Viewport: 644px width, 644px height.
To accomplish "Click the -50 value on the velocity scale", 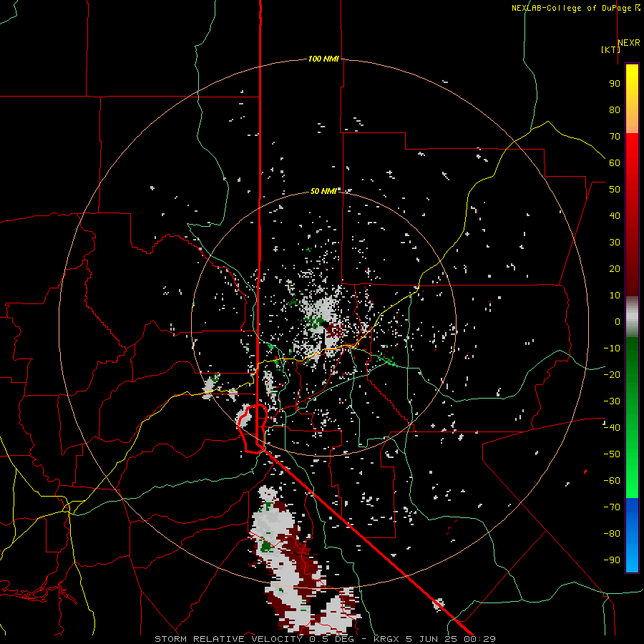I will [x=612, y=454].
